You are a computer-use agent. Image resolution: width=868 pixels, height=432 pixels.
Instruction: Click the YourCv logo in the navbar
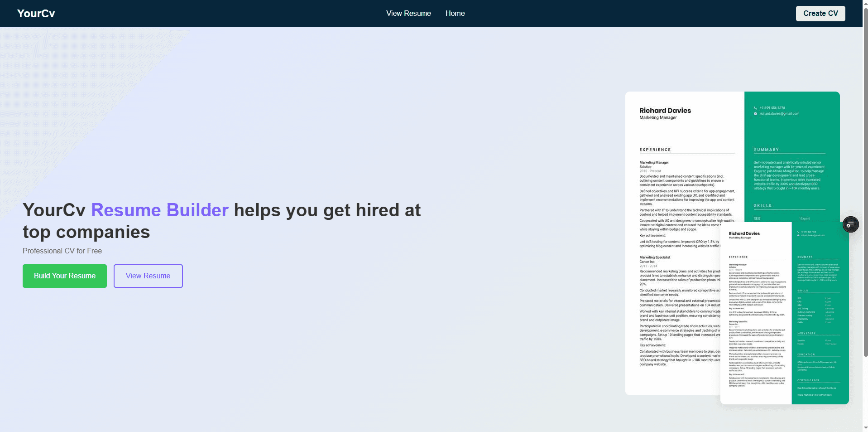tap(36, 13)
